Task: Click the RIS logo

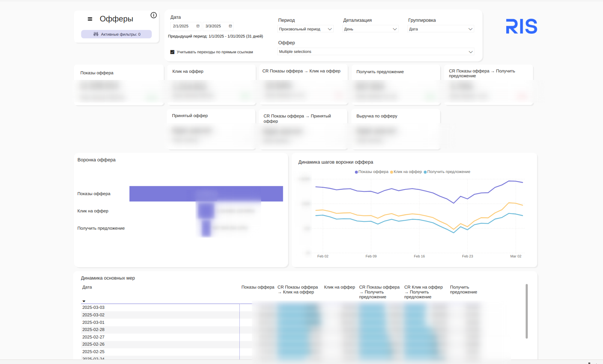Action: (522, 26)
